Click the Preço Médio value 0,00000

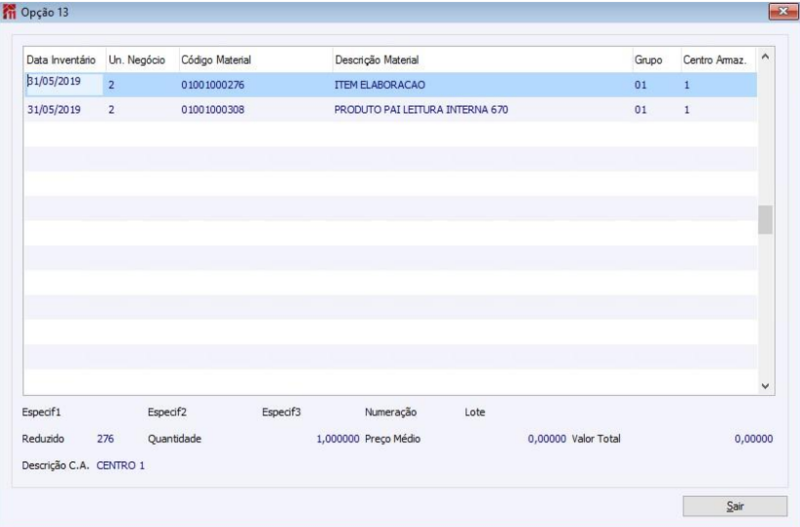pos(546,439)
